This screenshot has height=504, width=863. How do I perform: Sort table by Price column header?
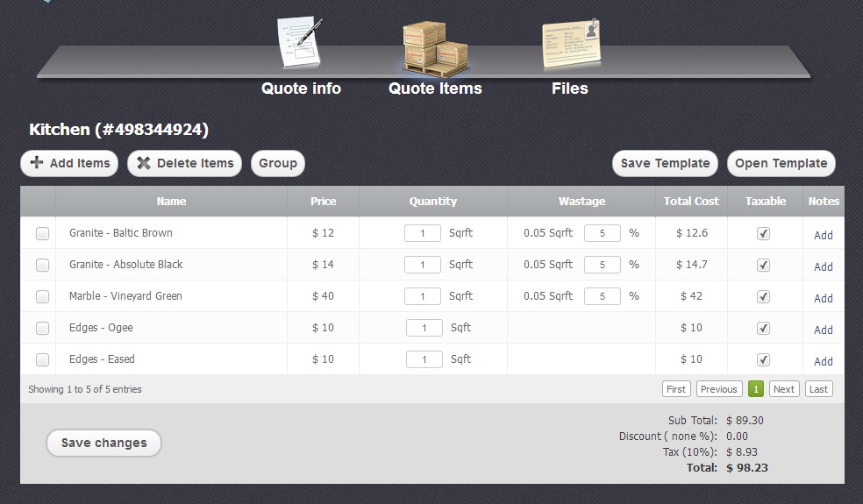tap(323, 202)
